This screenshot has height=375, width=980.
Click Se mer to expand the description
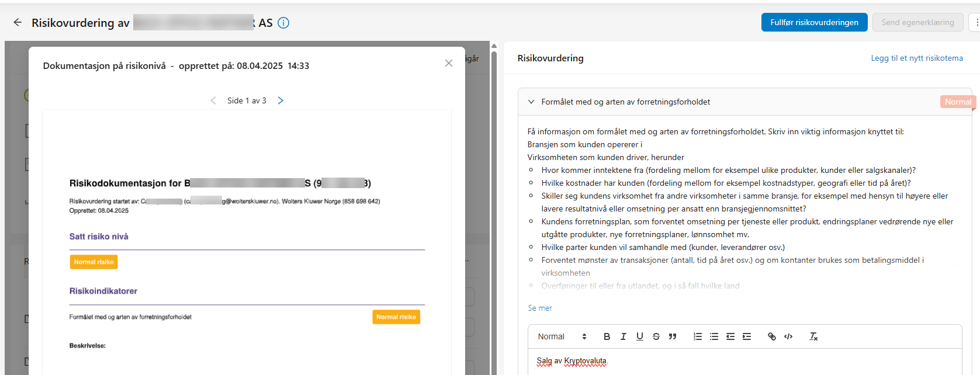pyautogui.click(x=540, y=308)
